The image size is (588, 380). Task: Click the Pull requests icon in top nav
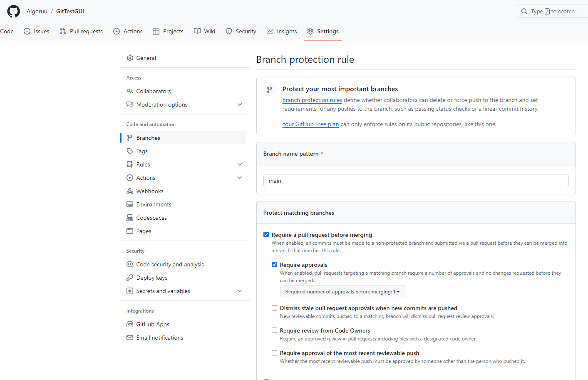(63, 31)
